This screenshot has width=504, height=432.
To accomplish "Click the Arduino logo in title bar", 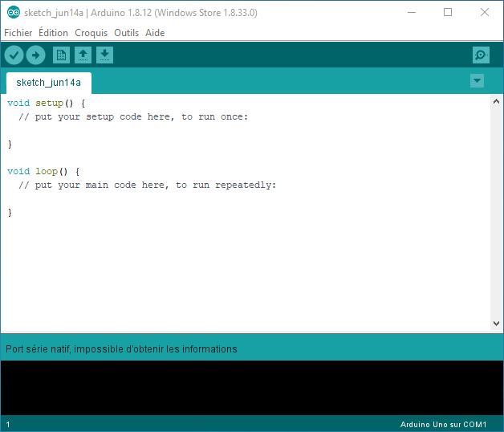I will (13, 13).
